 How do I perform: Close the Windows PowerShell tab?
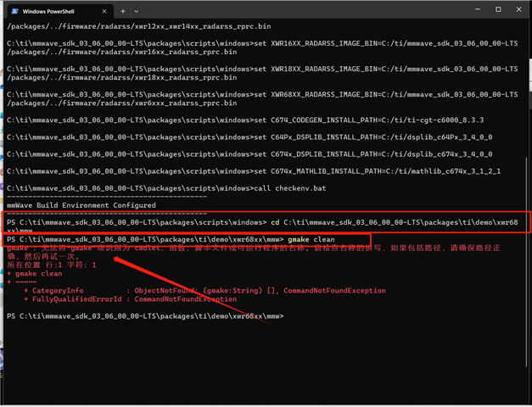pyautogui.click(x=104, y=11)
